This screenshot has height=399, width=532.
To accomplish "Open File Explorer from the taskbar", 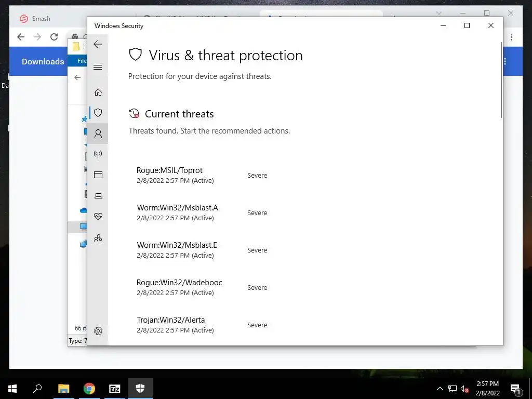I will 63,389.
